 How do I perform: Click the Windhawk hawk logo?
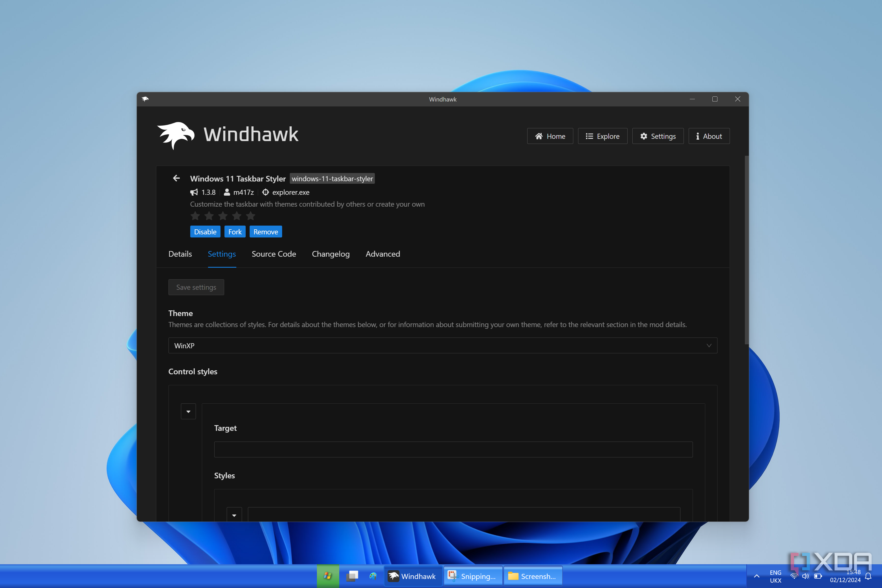[x=176, y=135]
